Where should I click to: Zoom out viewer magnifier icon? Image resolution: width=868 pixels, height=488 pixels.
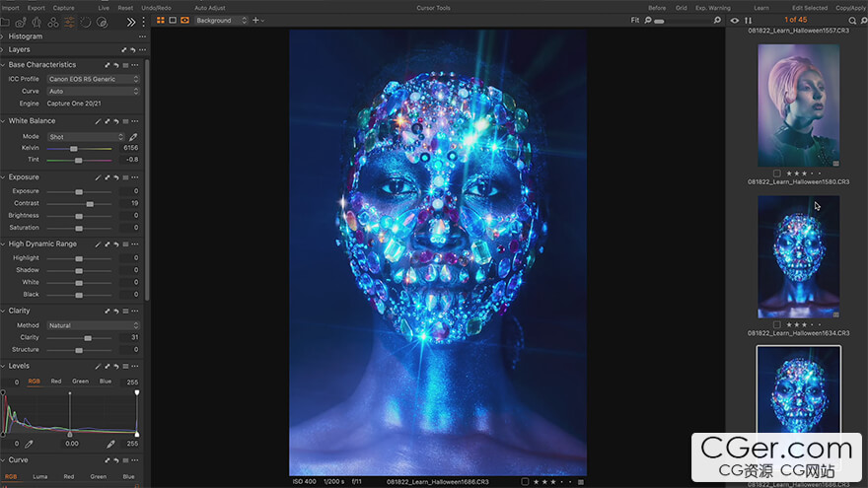[x=648, y=21]
